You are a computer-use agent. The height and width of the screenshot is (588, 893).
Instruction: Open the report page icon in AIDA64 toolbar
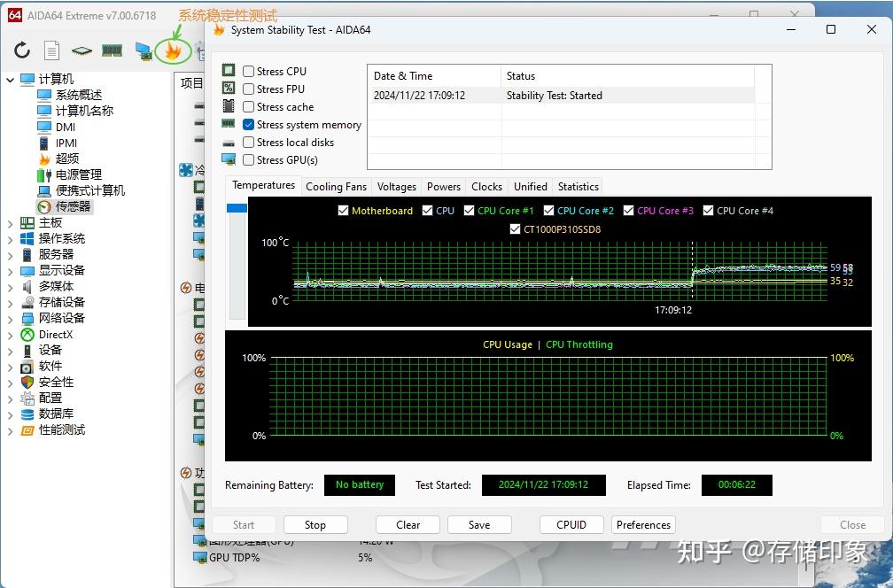(x=51, y=50)
